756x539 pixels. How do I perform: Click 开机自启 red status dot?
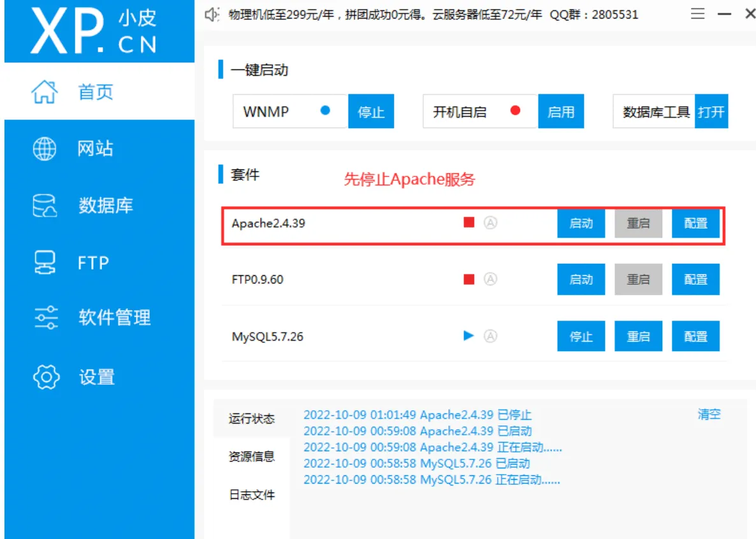515,110
